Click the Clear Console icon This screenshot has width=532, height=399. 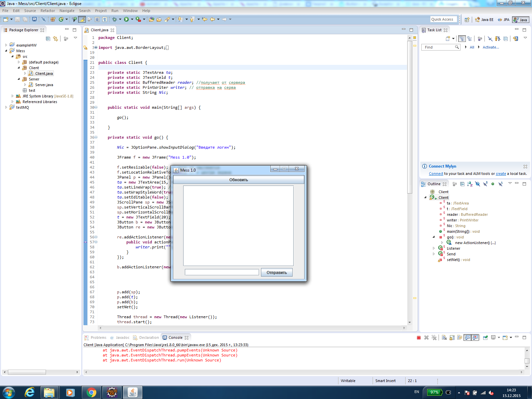click(444, 338)
